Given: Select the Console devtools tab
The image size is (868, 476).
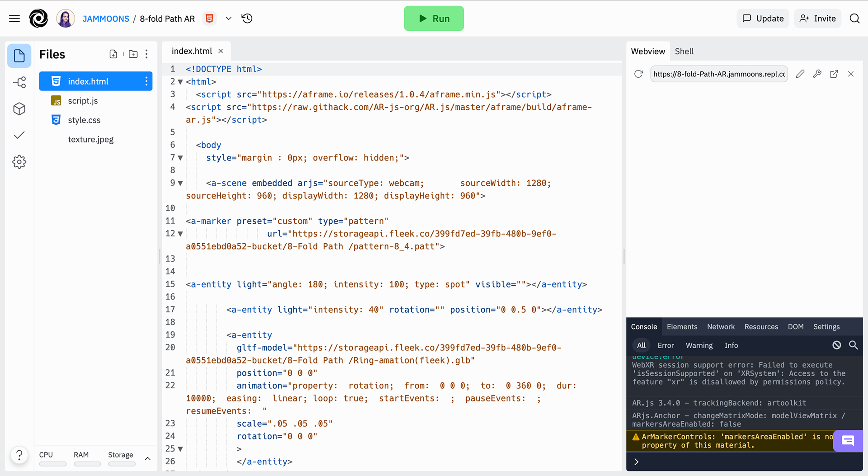Looking at the screenshot, I should (644, 327).
